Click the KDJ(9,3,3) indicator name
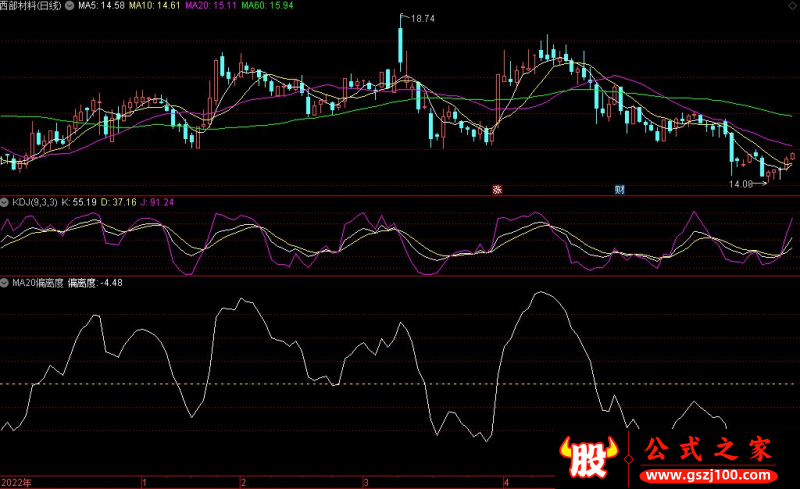Viewport: 800px width, 489px height. [x=38, y=202]
